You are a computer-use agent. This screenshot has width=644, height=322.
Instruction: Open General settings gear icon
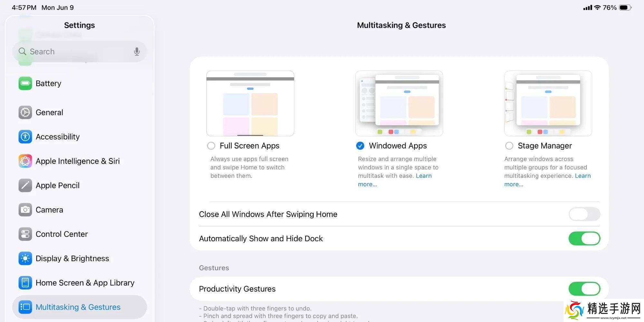pyautogui.click(x=25, y=112)
